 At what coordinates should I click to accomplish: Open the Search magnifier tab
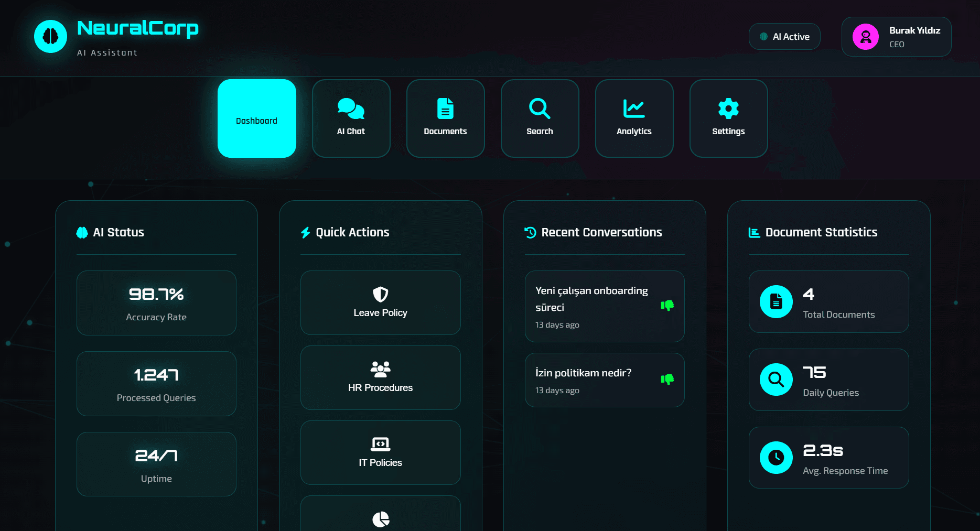(x=540, y=118)
